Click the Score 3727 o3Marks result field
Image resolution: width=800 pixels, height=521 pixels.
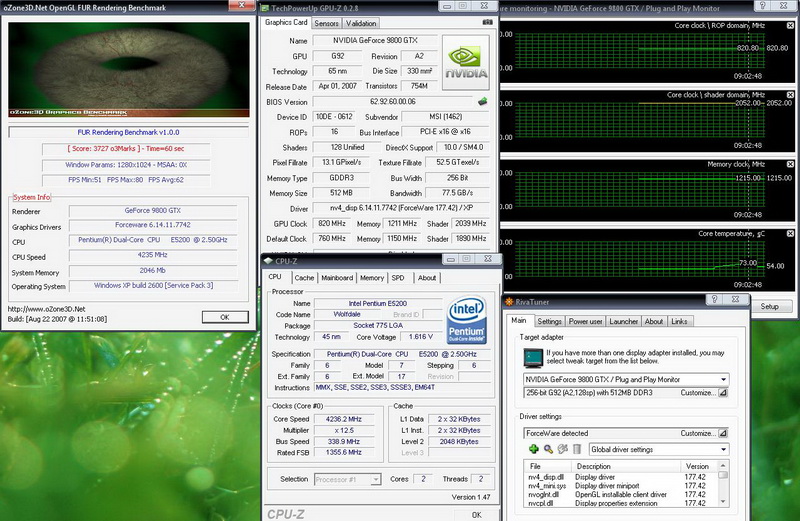[126, 149]
